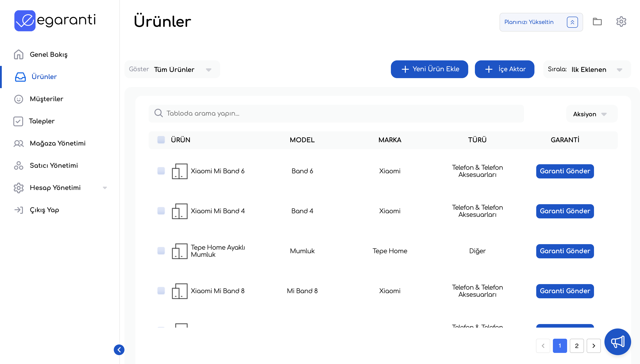This screenshot has width=640, height=364.
Task: Click the search magnifier icon
Action: 158,113
